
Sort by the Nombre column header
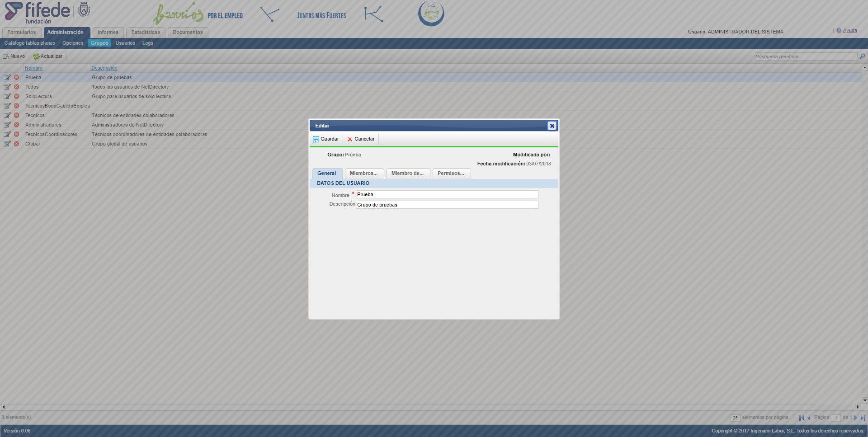[34, 68]
